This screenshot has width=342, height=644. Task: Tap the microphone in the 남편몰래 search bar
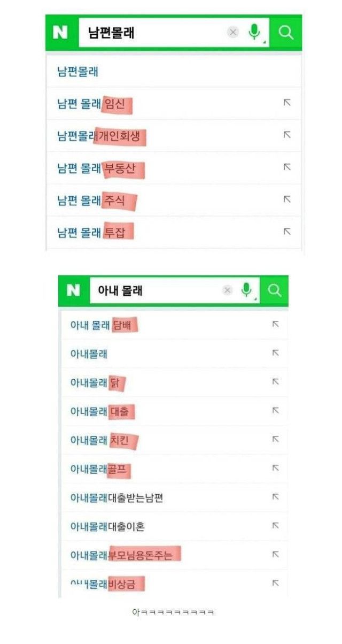254,33
